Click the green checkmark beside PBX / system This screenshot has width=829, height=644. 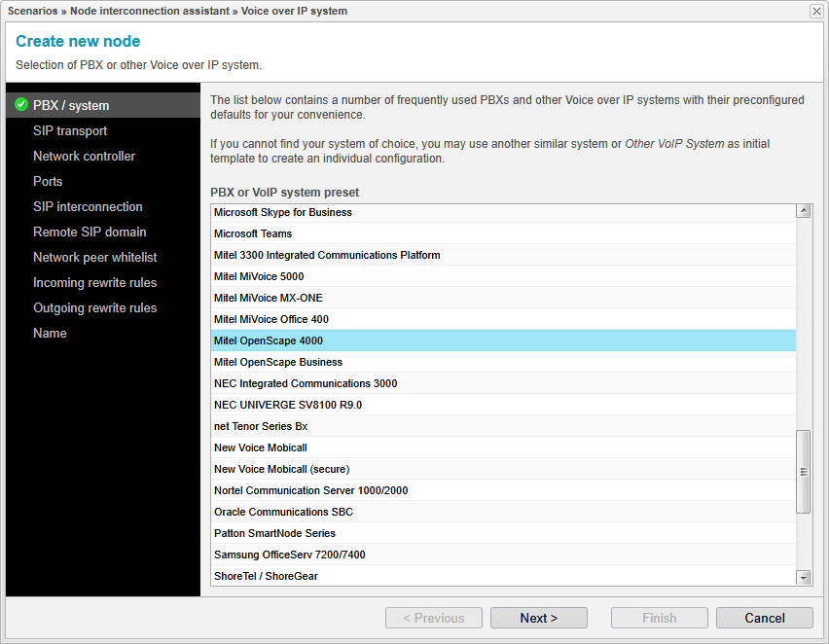[21, 105]
